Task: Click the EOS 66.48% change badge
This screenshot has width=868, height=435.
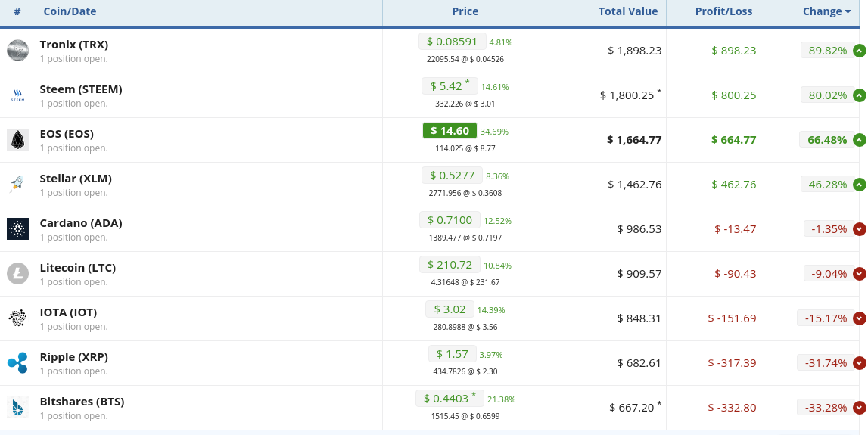Action: (x=827, y=139)
